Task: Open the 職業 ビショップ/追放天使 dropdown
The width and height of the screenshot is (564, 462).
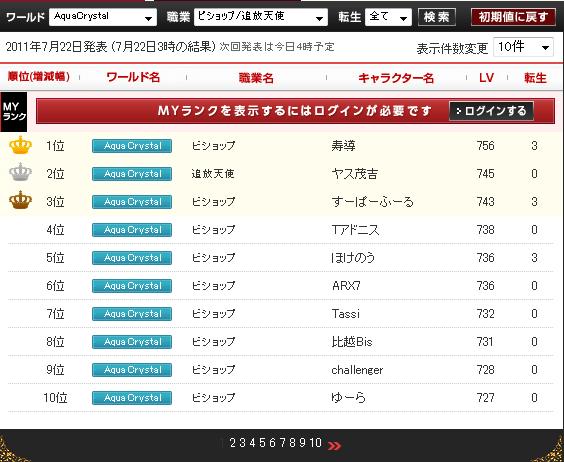Action: pyautogui.click(x=261, y=17)
